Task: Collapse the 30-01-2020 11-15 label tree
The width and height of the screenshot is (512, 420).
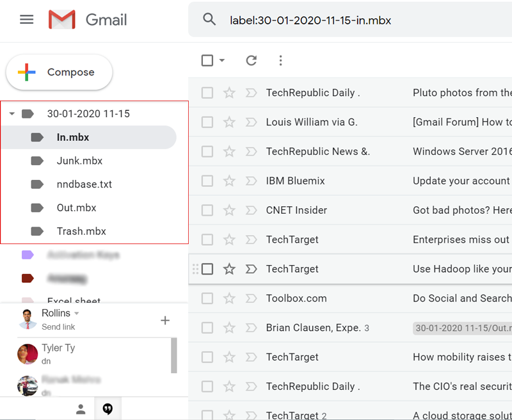Action: coord(12,114)
